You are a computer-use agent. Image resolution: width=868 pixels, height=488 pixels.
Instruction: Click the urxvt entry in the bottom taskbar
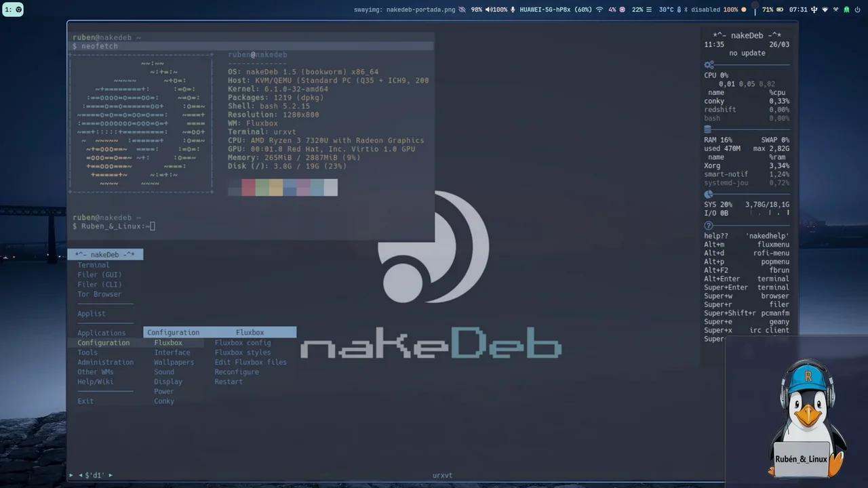point(442,475)
